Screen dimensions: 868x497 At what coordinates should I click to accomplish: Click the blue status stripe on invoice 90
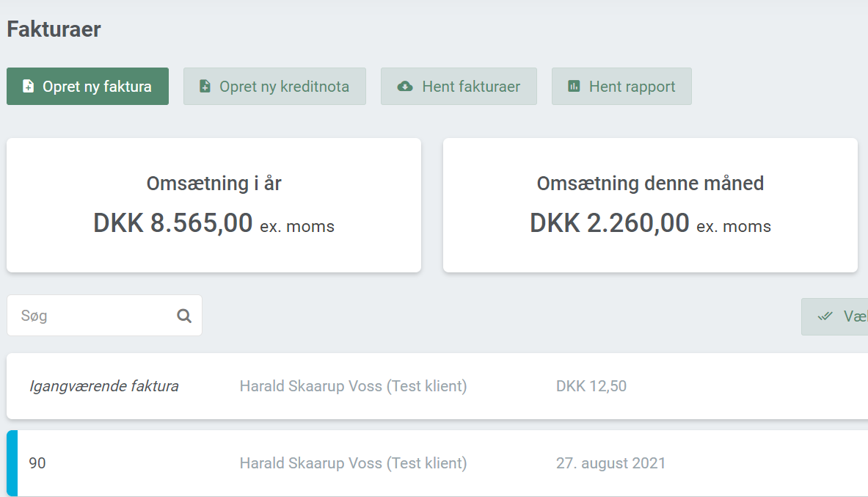point(12,463)
